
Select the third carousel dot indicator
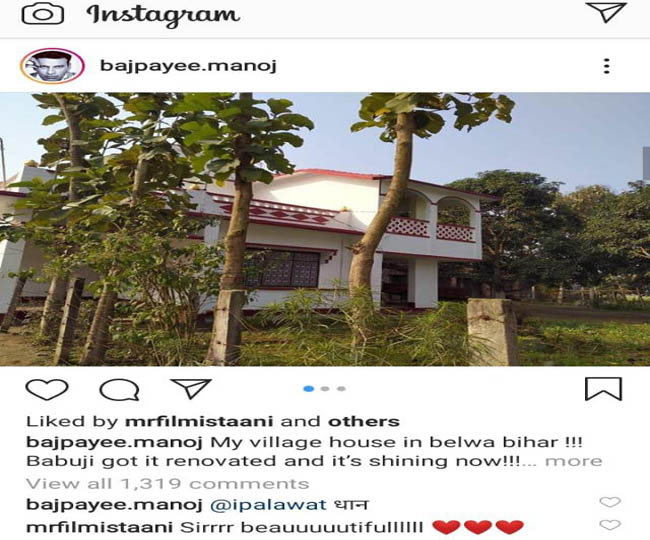341,389
